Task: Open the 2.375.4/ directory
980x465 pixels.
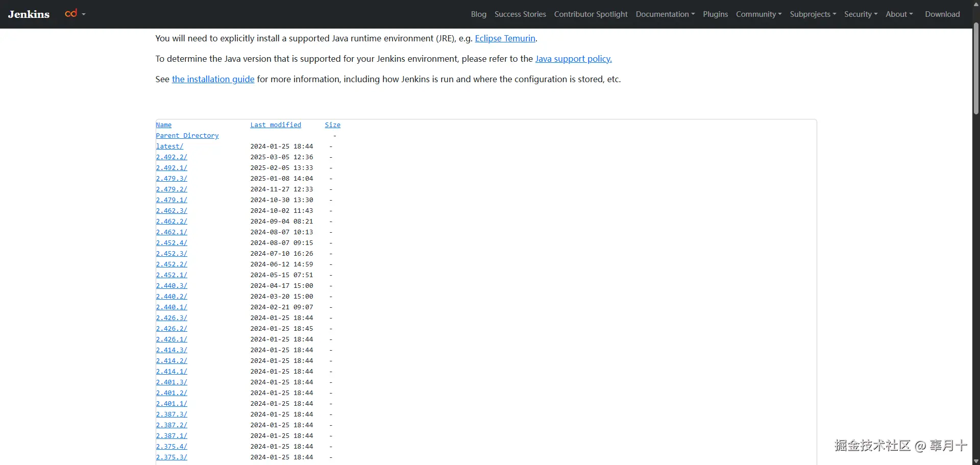Action: pyautogui.click(x=171, y=447)
